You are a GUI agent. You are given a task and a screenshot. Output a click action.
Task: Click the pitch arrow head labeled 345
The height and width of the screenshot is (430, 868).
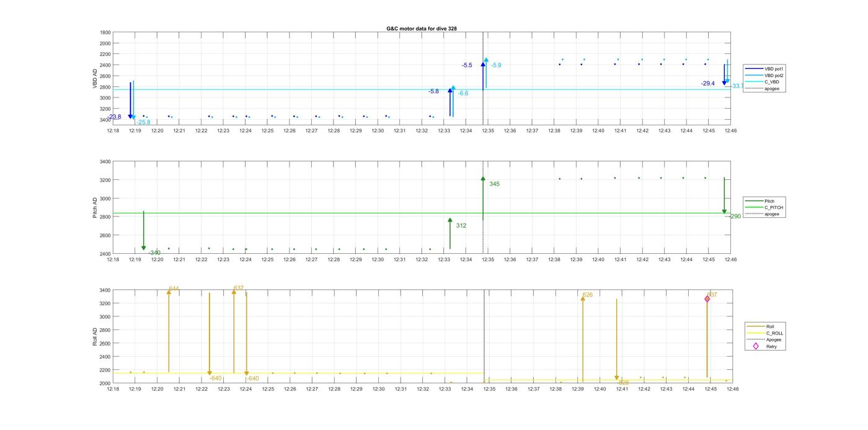tap(483, 179)
